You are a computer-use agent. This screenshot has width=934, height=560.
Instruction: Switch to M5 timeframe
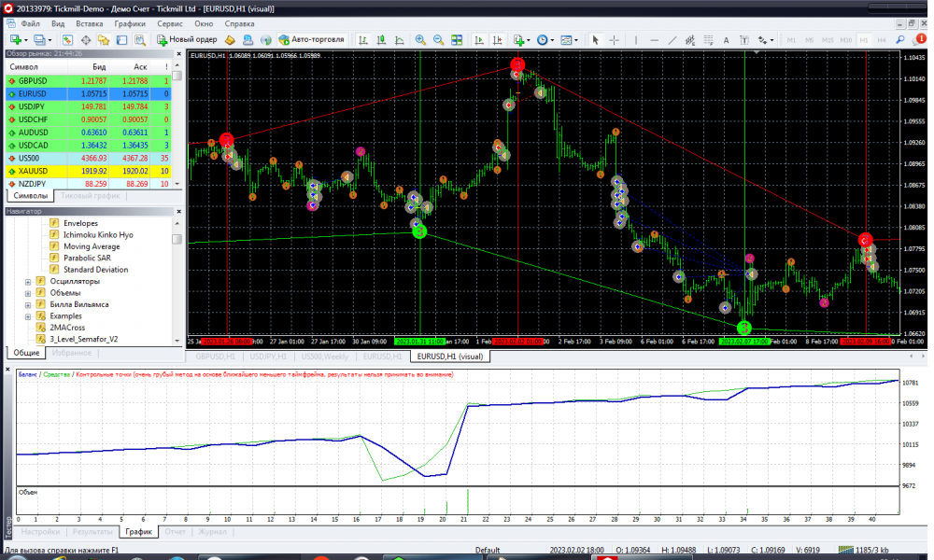click(x=810, y=40)
